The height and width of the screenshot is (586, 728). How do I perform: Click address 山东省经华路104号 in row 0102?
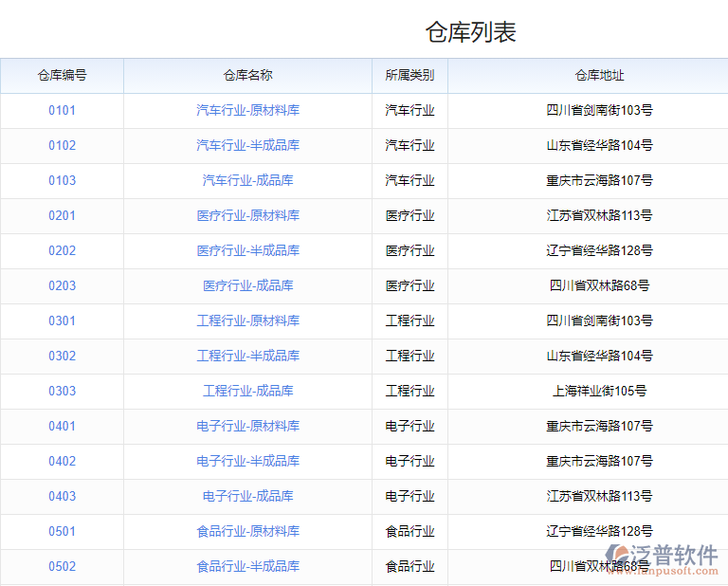(x=599, y=145)
